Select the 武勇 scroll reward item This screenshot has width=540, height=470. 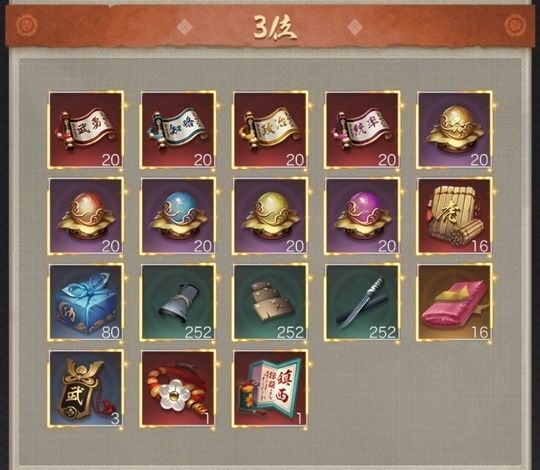pyautogui.click(x=86, y=130)
